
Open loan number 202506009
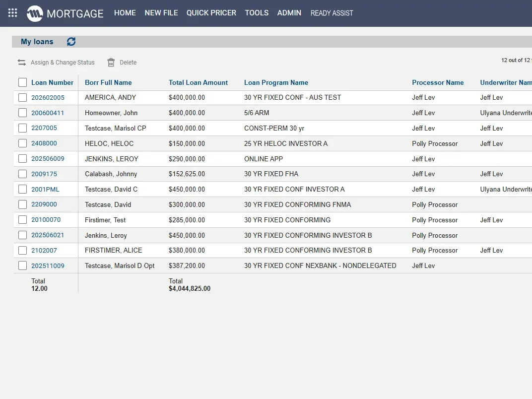pyautogui.click(x=48, y=158)
